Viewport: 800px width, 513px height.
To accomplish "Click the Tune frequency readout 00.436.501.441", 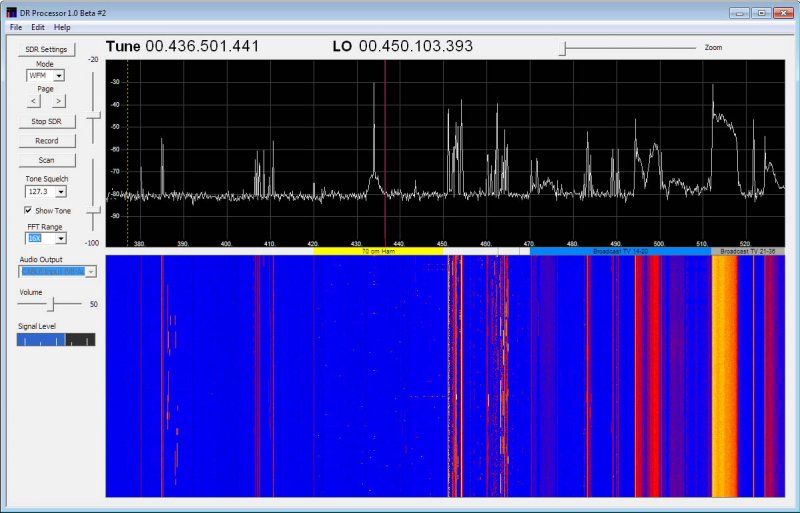I will tap(202, 46).
